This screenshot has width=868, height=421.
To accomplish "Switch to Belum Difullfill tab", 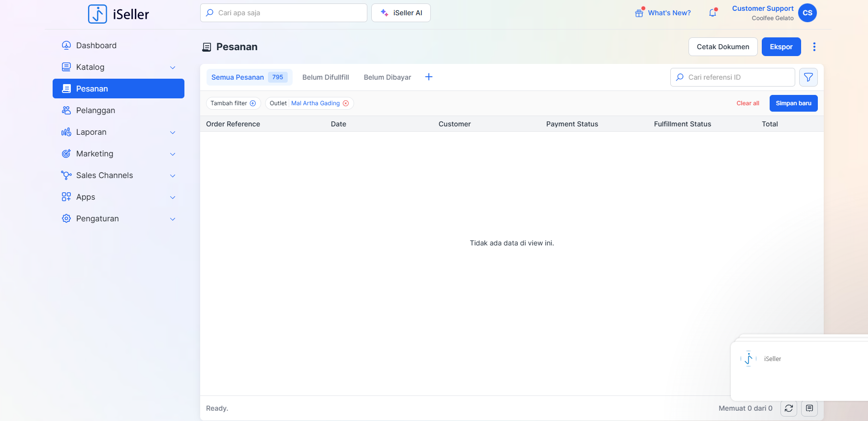I will pyautogui.click(x=326, y=77).
